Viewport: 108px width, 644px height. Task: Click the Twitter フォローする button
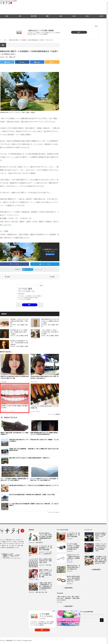point(28,269)
